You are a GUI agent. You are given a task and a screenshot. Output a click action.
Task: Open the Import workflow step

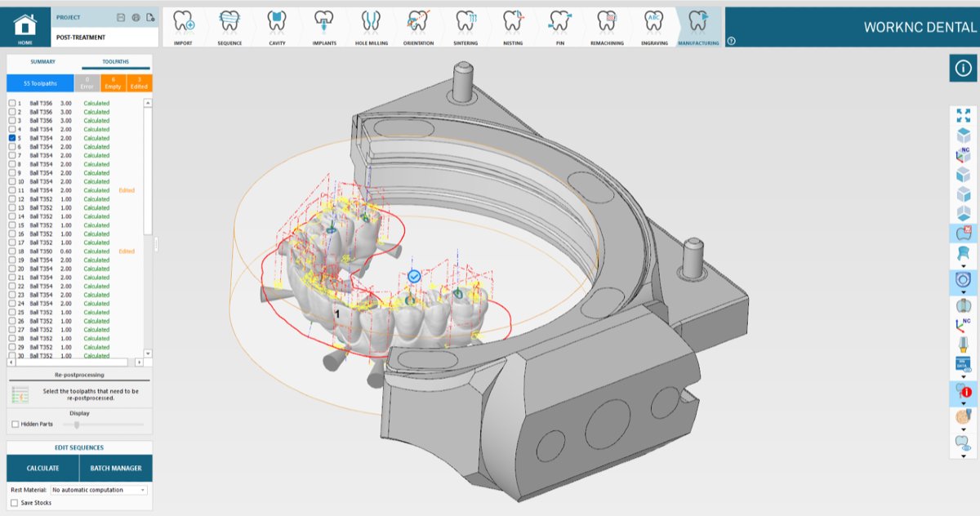pyautogui.click(x=184, y=27)
